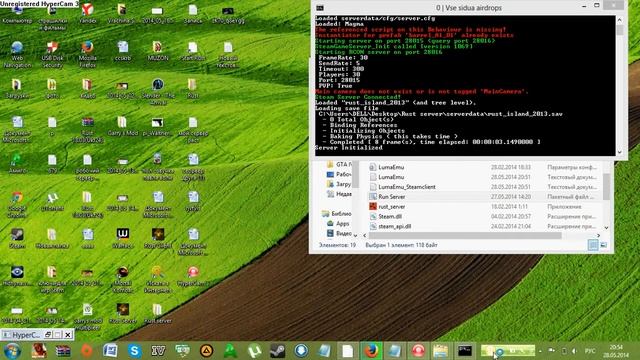Open Skype from the taskbar
The width and height of the screenshot is (640, 360).
(x=134, y=351)
